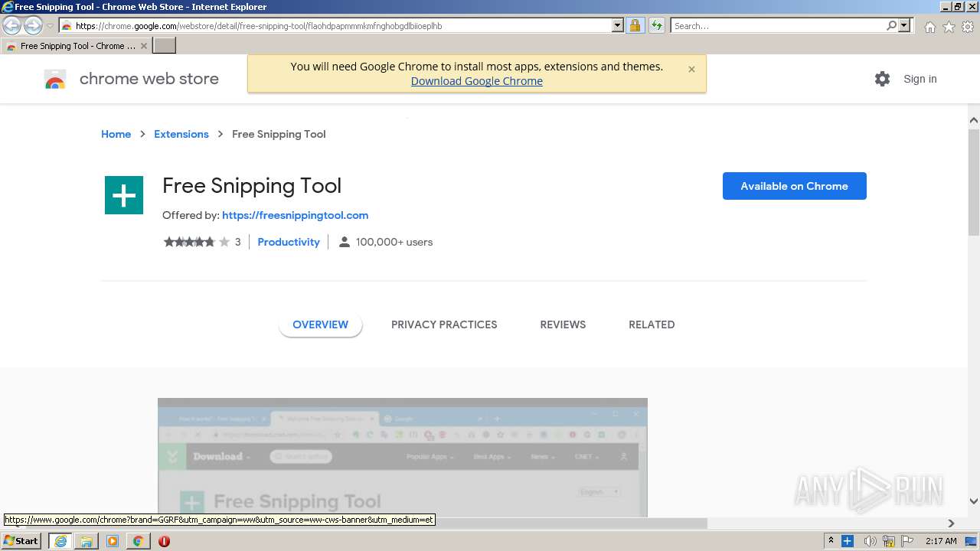Follow the Download Google Chrome link

476,81
